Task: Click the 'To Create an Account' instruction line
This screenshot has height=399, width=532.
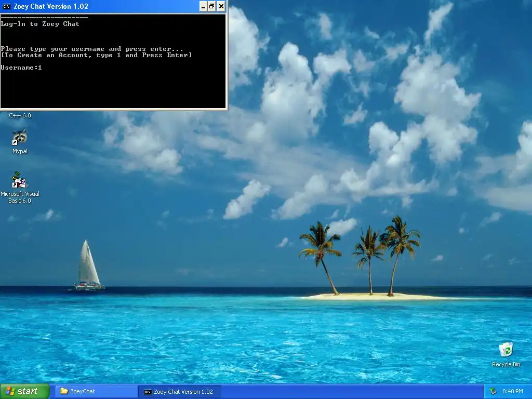Action: 96,55
